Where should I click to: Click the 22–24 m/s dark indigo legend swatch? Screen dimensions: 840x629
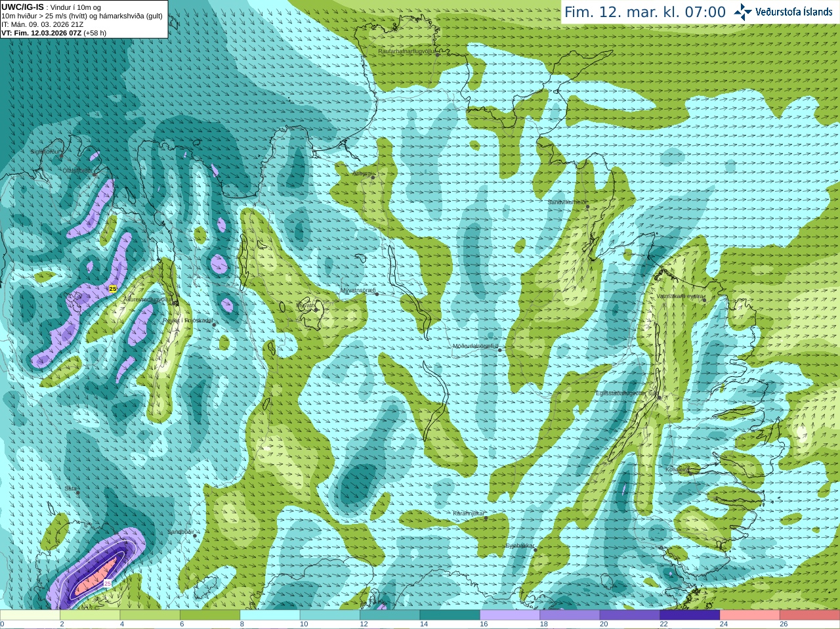tap(690, 615)
